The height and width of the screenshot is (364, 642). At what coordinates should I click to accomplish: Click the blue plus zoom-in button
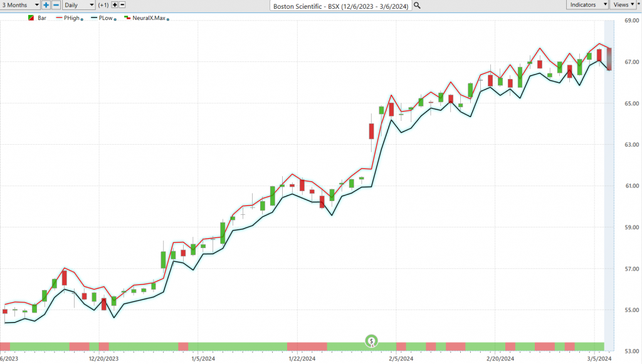tap(46, 5)
